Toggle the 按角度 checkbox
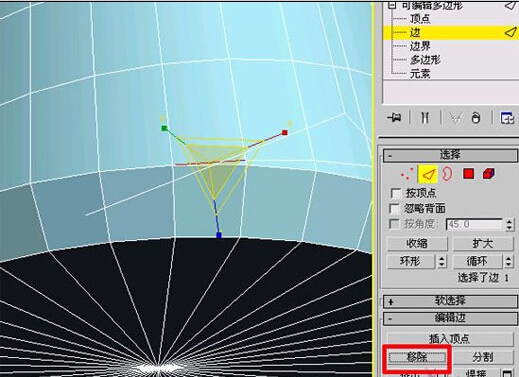This screenshot has width=519, height=377. pyautogui.click(x=394, y=224)
